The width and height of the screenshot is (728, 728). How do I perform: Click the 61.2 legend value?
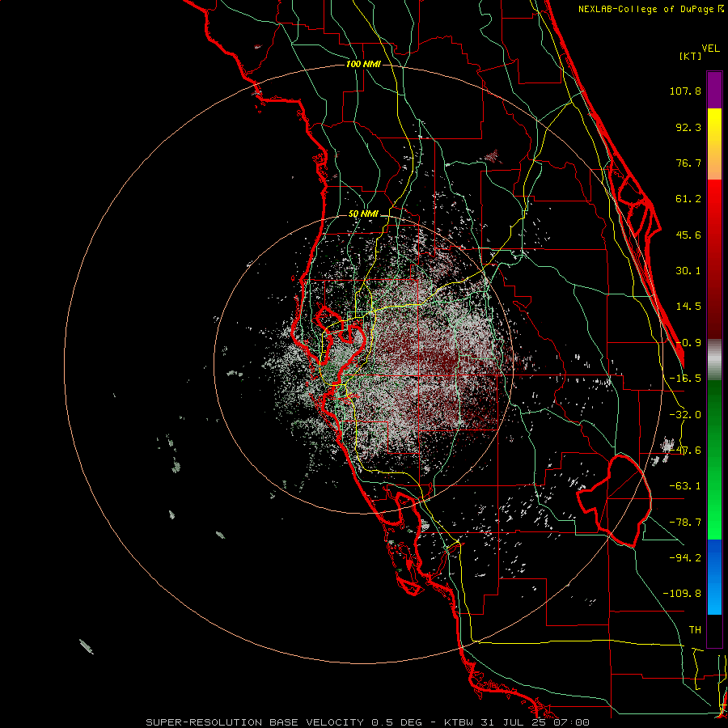click(688, 199)
